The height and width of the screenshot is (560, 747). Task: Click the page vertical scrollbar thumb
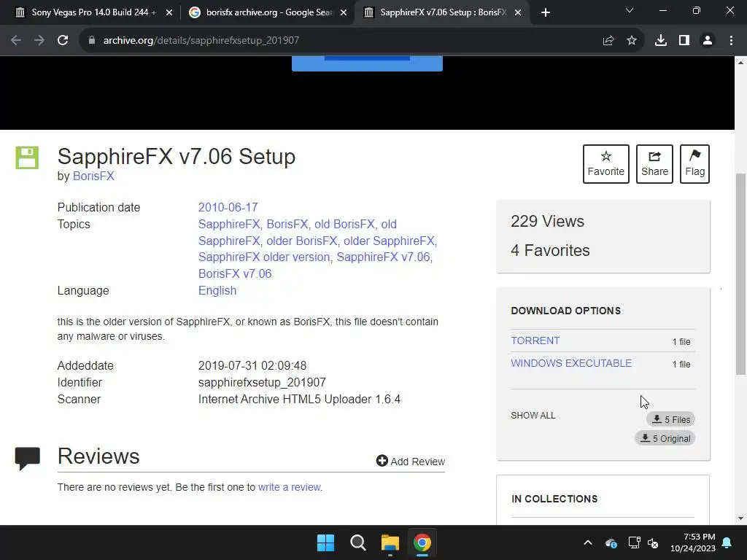[740, 274]
